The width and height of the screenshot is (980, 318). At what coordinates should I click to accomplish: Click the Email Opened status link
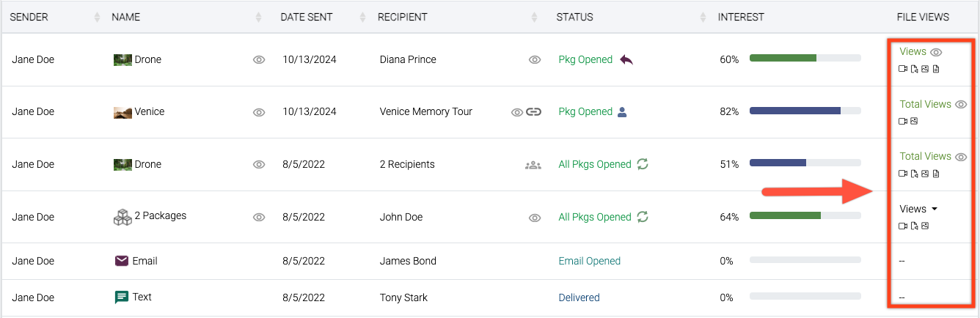coord(589,261)
